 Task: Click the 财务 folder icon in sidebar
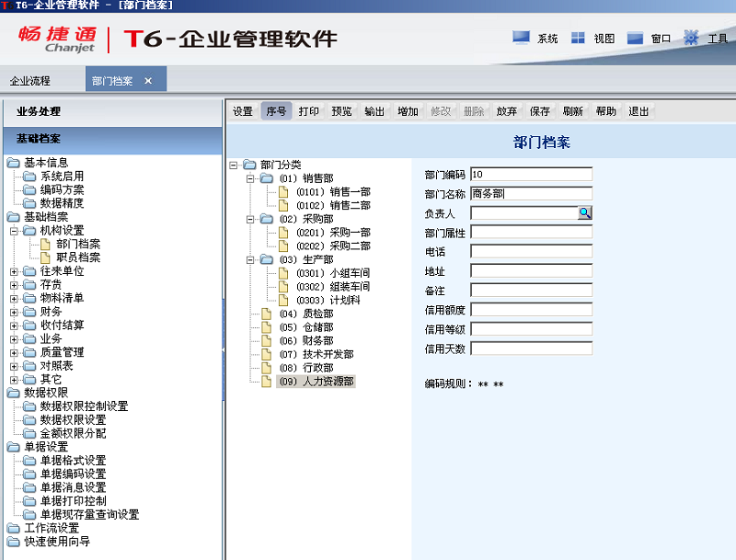[29, 312]
